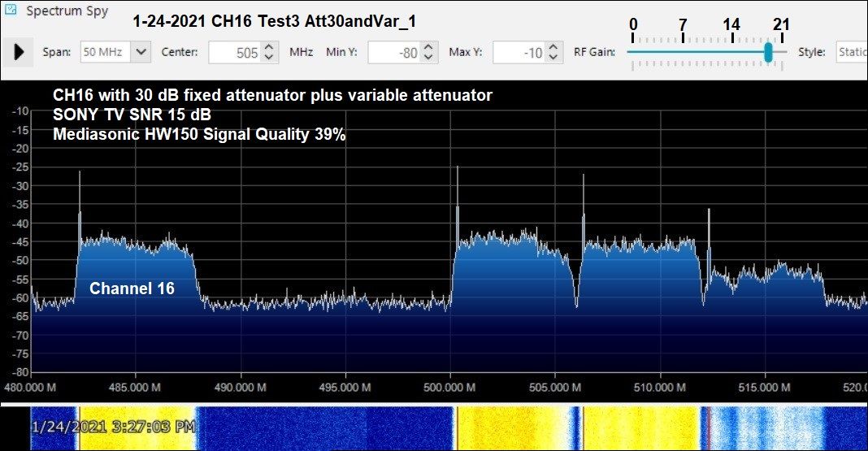Click the RF Gain slider handle

(768, 52)
